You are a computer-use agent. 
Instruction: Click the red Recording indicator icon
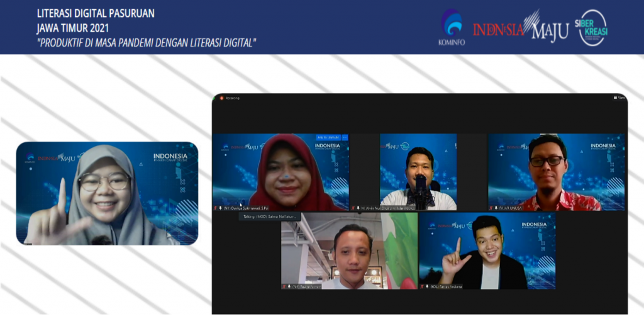(x=221, y=98)
